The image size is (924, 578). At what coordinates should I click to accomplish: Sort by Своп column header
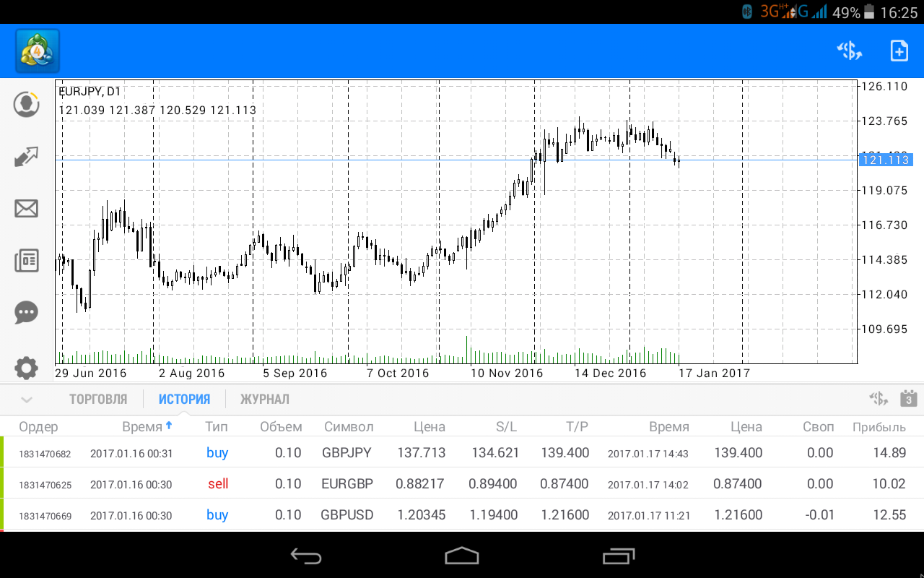[818, 427]
